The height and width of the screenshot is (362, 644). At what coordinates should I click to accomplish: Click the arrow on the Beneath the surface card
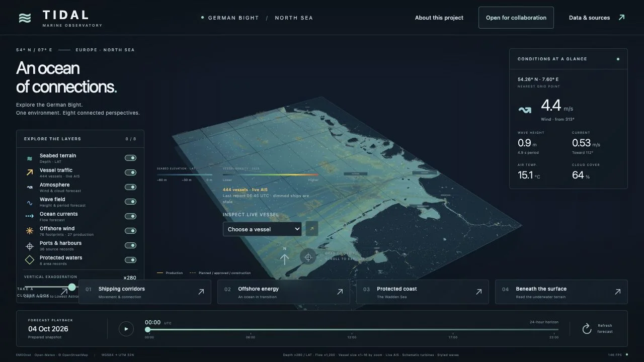(x=617, y=292)
